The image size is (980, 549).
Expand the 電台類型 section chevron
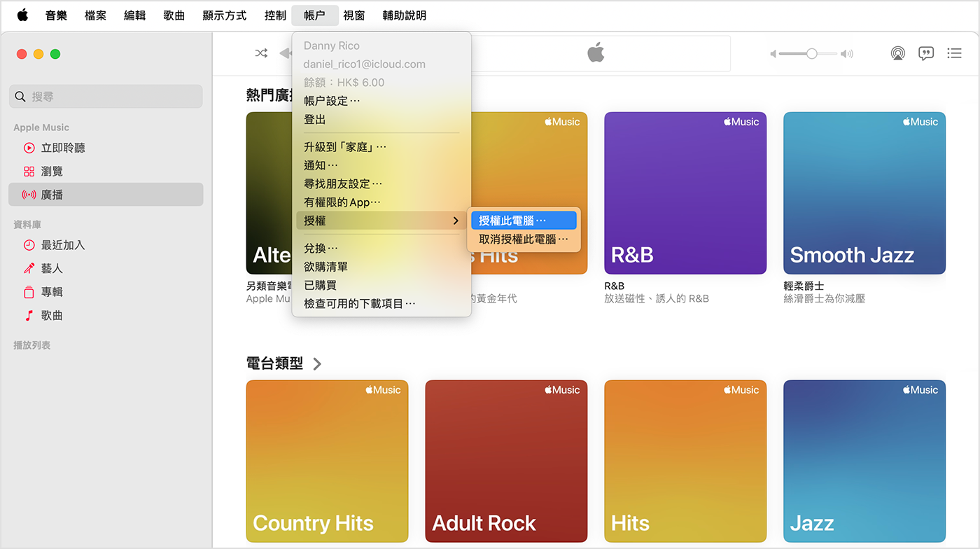pyautogui.click(x=317, y=363)
